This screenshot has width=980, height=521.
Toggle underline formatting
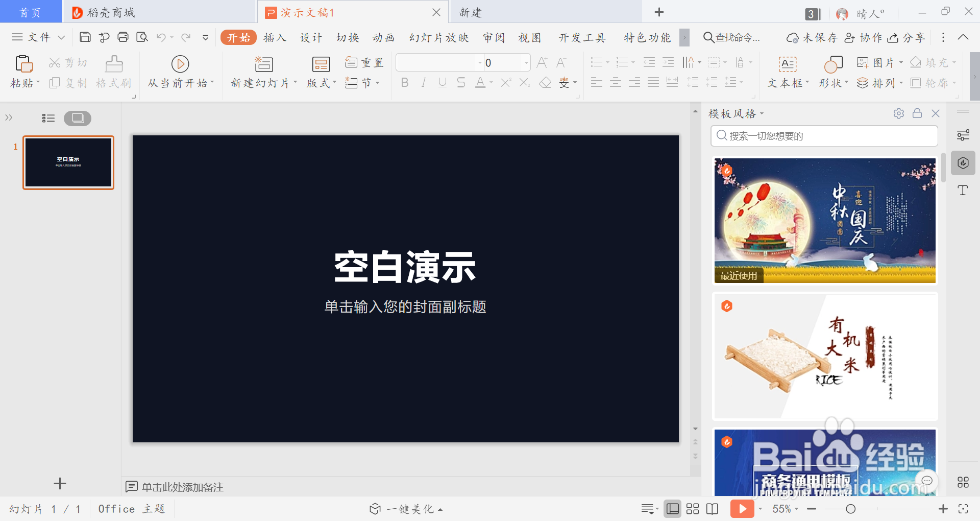pos(442,82)
